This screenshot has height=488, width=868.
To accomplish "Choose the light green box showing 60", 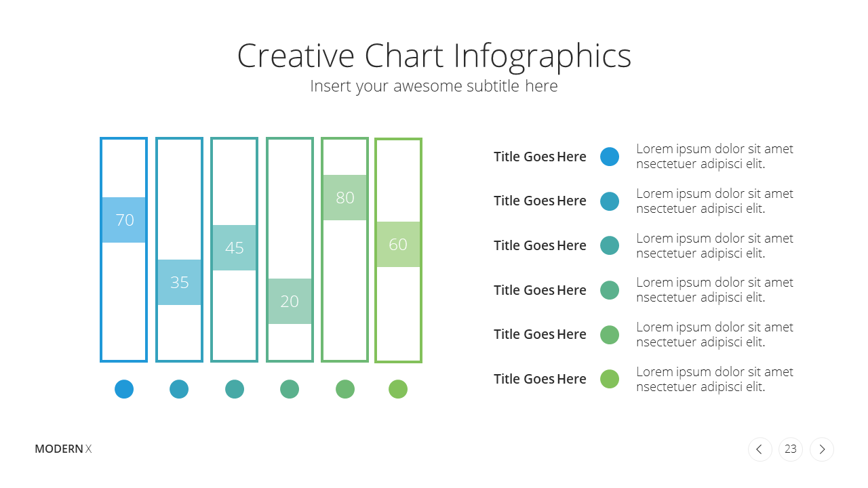I will pyautogui.click(x=398, y=244).
